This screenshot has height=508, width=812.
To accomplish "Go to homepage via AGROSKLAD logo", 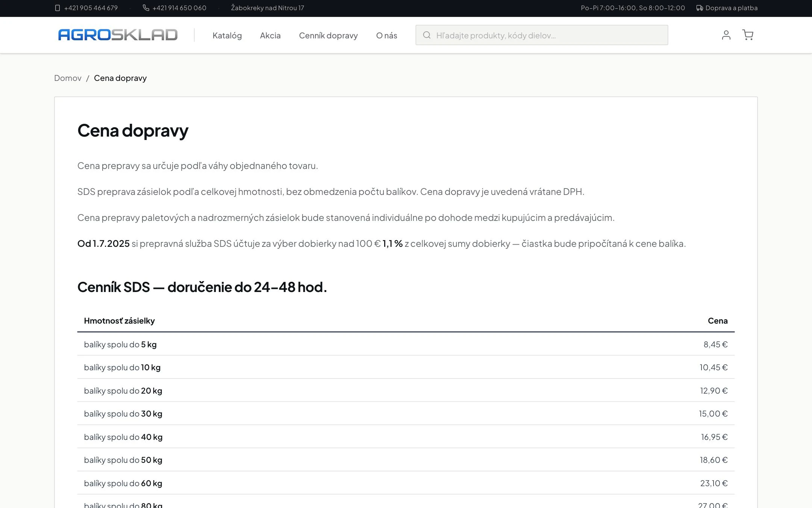I will pyautogui.click(x=118, y=35).
